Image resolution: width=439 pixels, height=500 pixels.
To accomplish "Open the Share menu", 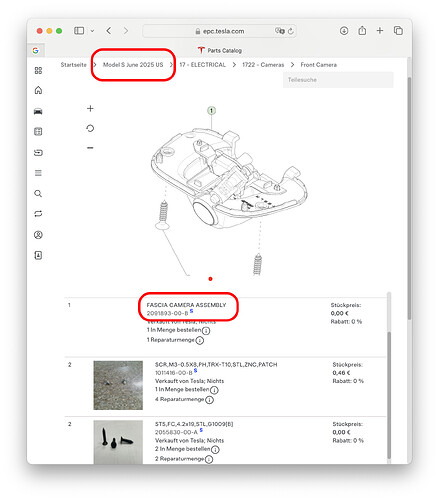I will 362,30.
